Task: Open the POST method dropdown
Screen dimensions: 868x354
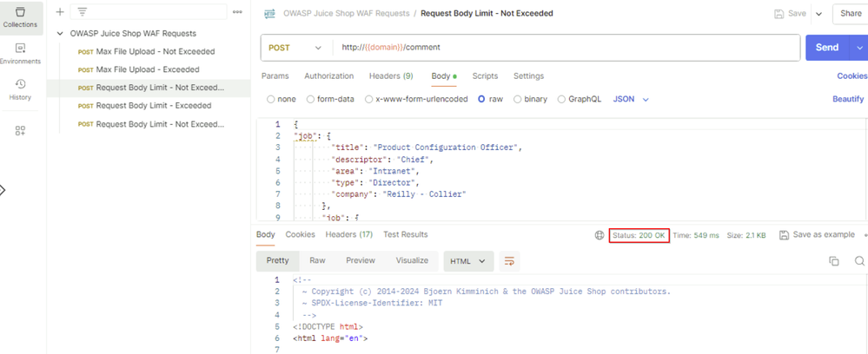Action: 295,48
